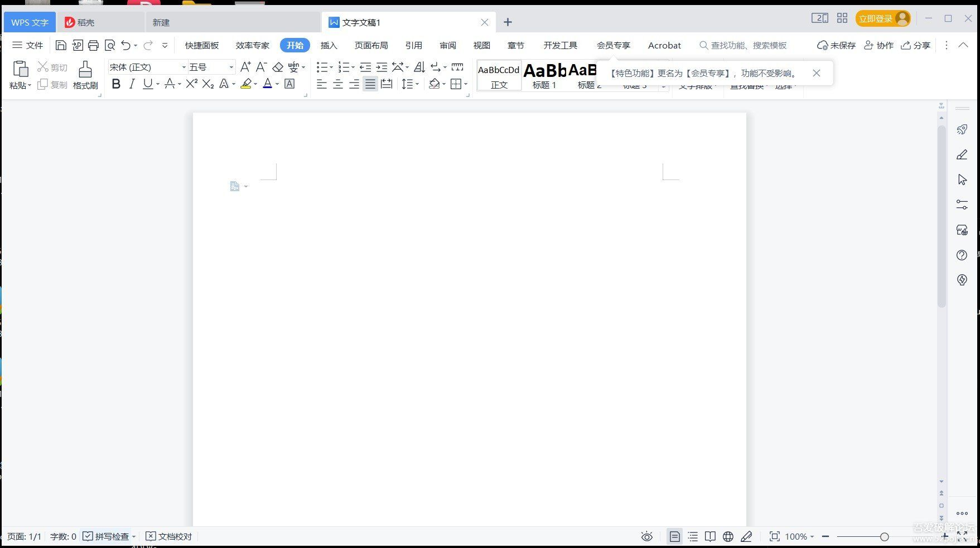980x548 pixels.
Task: Center align the text
Action: 338,84
